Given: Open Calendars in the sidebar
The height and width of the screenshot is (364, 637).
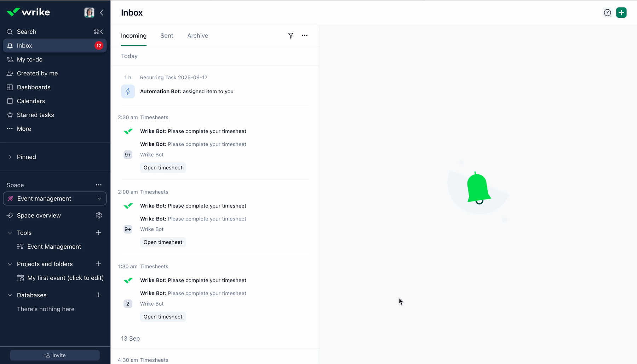Looking at the screenshot, I should pyautogui.click(x=31, y=101).
